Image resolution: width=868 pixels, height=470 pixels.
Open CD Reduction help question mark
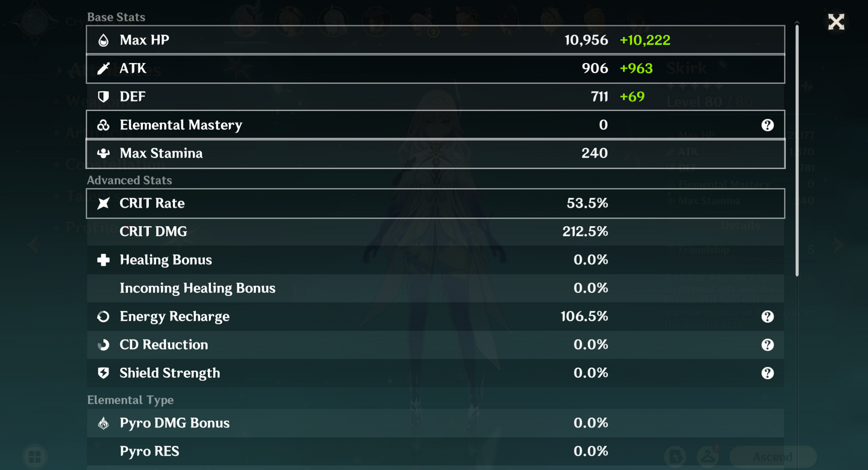pyautogui.click(x=767, y=345)
